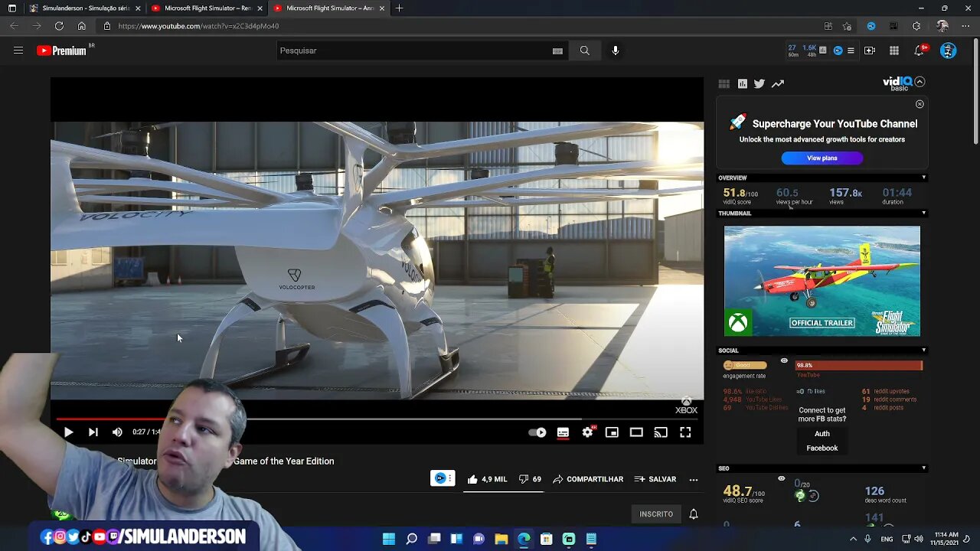Open the Official Trailer thumbnail preview

point(822,281)
